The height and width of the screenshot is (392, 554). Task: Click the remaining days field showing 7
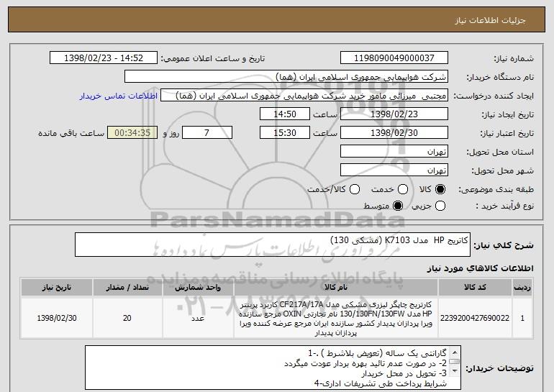(x=207, y=133)
